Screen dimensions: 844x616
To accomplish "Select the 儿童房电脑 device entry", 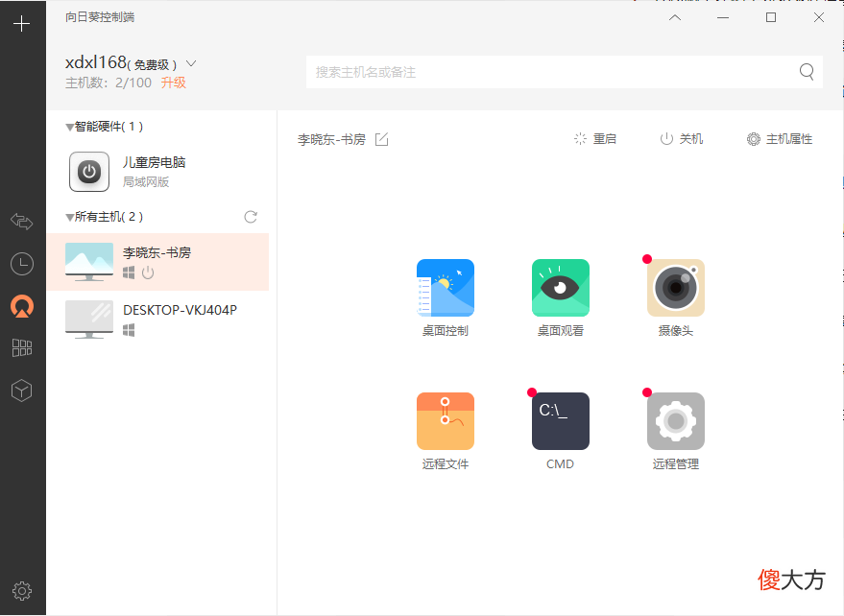I will click(157, 172).
